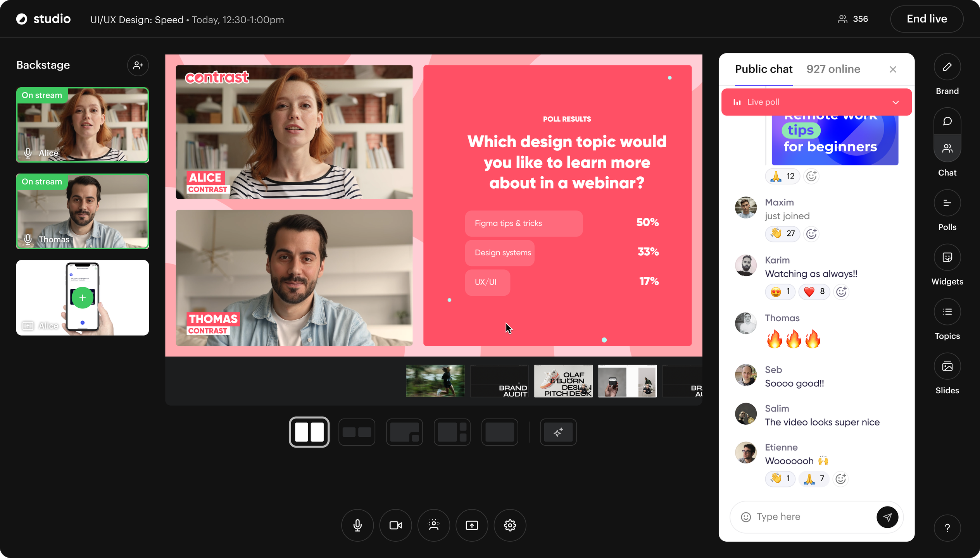Viewport: 980px width, 558px height.
Task: Expand the Live poll banner
Action: 895,102
